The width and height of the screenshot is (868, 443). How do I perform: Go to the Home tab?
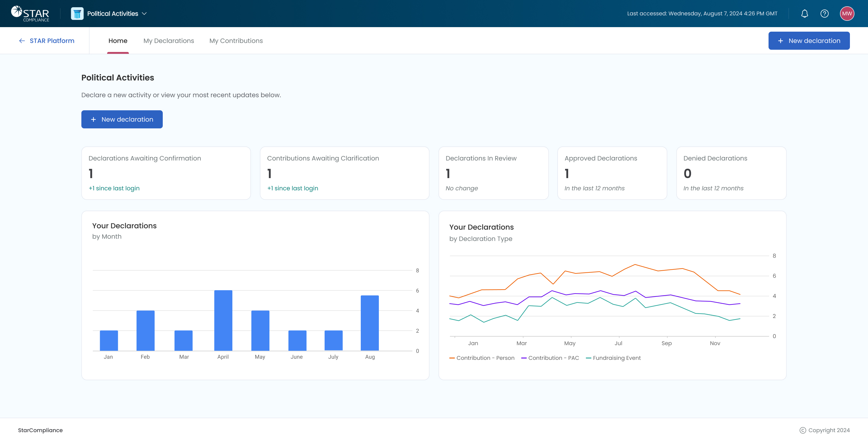tap(118, 41)
